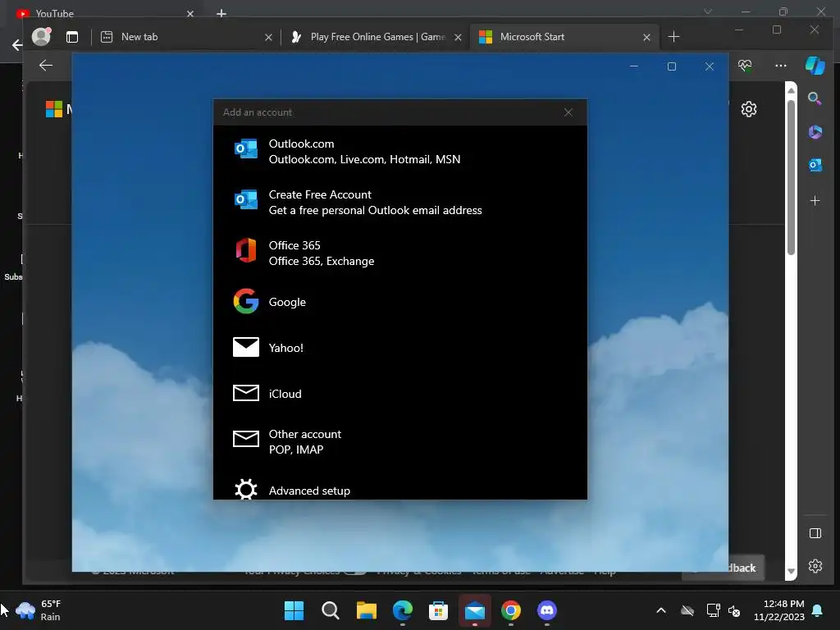Open Windows taskbar Search
The height and width of the screenshot is (630, 840).
click(330, 610)
